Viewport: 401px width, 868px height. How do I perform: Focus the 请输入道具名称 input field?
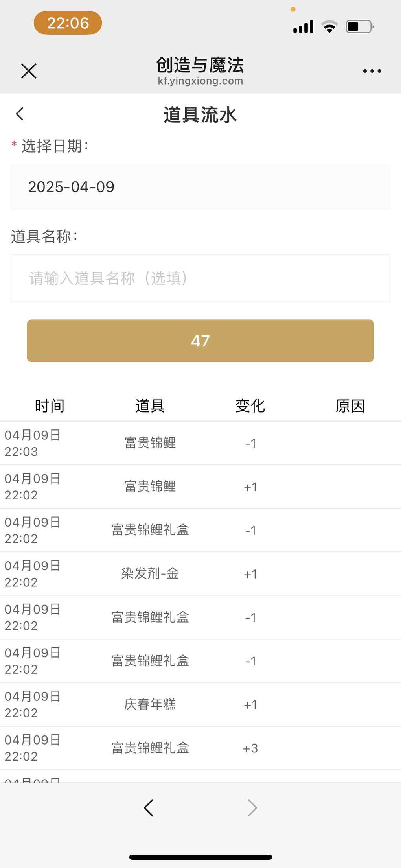pos(200,278)
